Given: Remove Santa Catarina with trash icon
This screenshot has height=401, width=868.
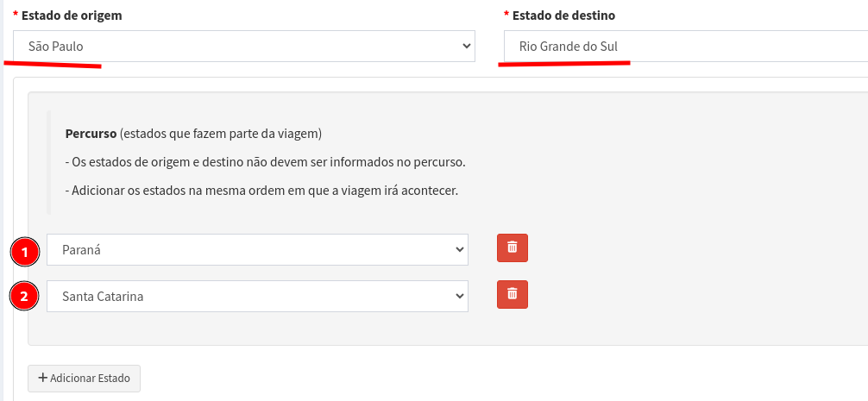Looking at the screenshot, I should [513, 294].
